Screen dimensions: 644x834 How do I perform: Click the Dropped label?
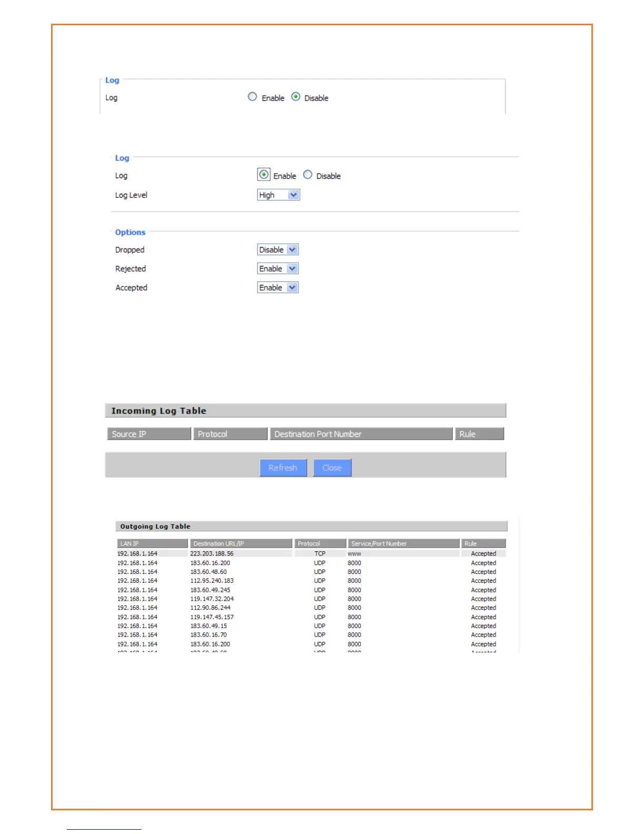(x=129, y=250)
